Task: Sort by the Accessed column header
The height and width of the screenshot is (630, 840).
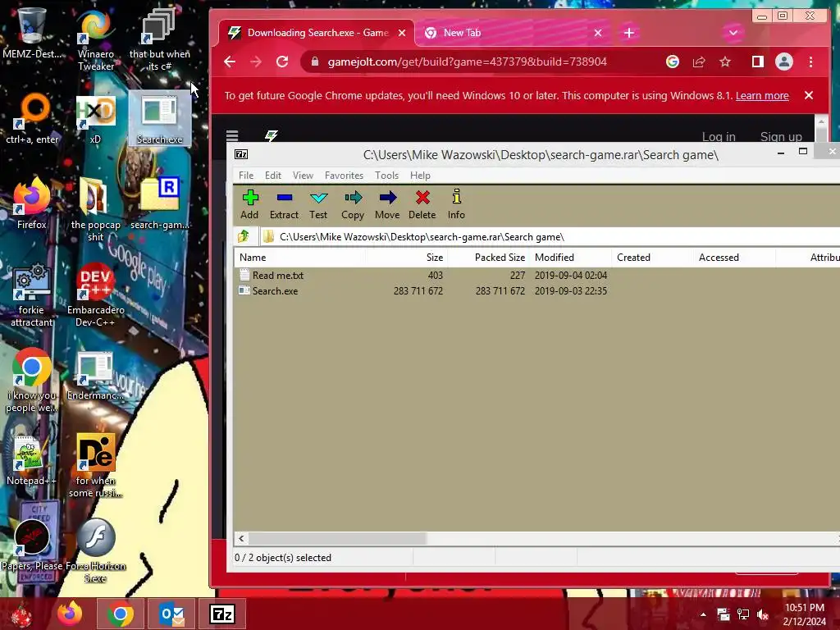Action: pos(734,257)
